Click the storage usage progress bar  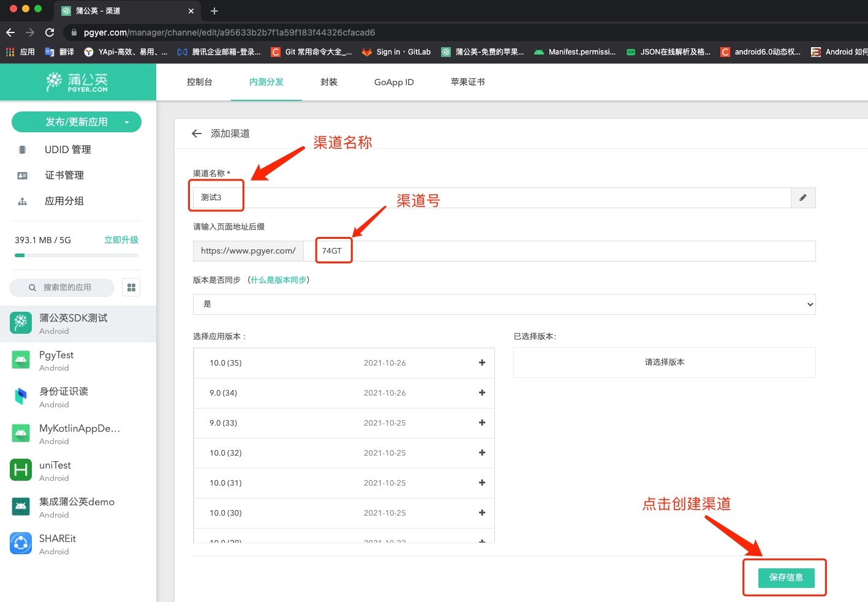point(77,255)
